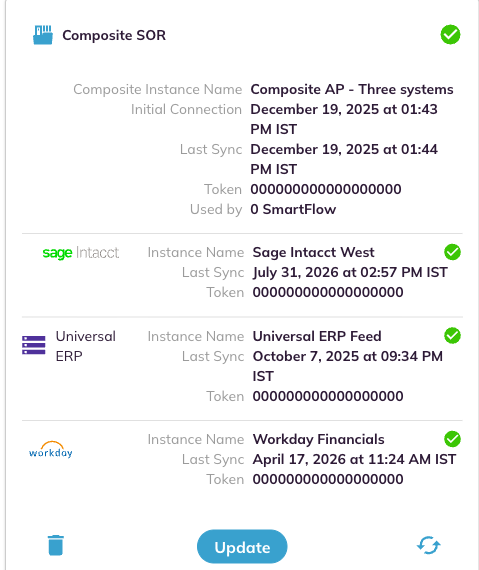Image resolution: width=479 pixels, height=570 pixels.
Task: Select the Universal ERP Feed instance name
Action: tap(317, 336)
